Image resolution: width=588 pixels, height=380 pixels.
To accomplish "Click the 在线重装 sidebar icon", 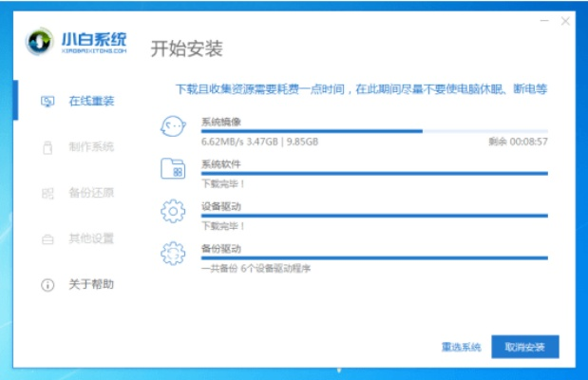I will [47, 101].
